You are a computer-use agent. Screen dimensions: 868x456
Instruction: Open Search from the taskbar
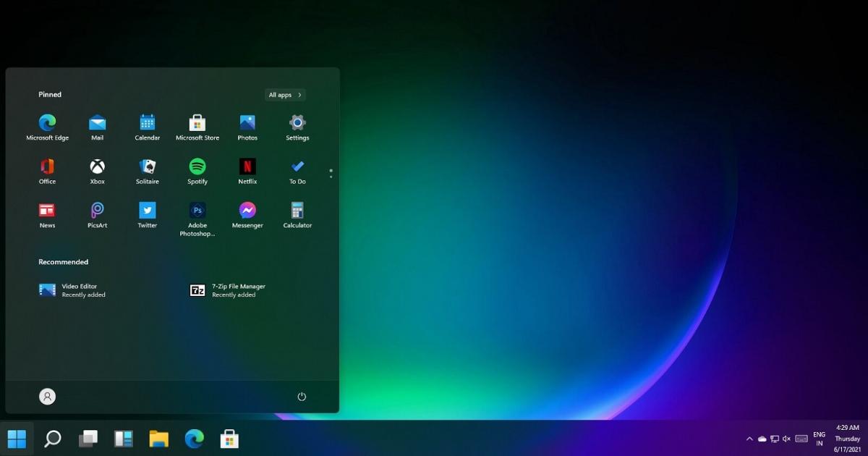click(51, 438)
